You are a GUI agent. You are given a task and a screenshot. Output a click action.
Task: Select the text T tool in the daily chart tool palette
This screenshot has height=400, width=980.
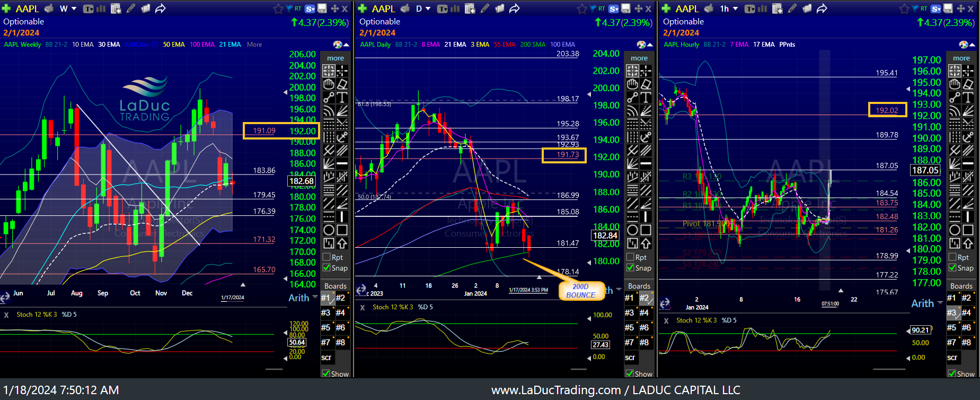coord(646,97)
